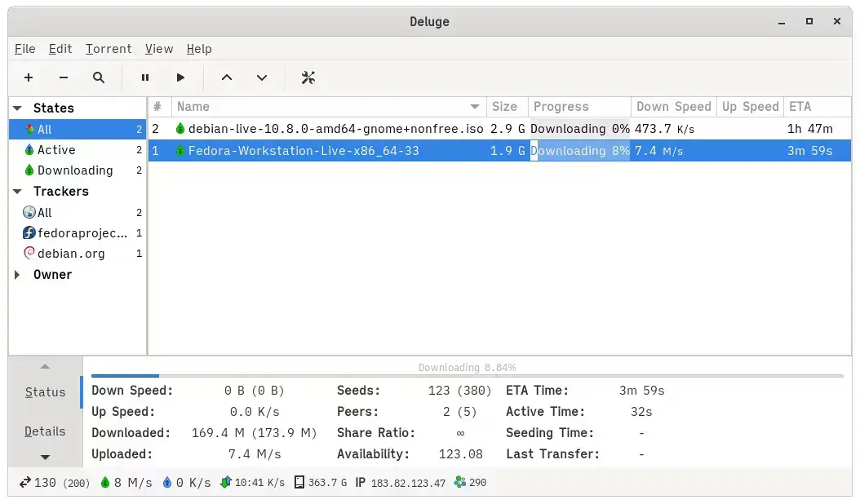This screenshot has width=860, height=504.
Task: Switch to the Status tab
Action: (x=45, y=392)
